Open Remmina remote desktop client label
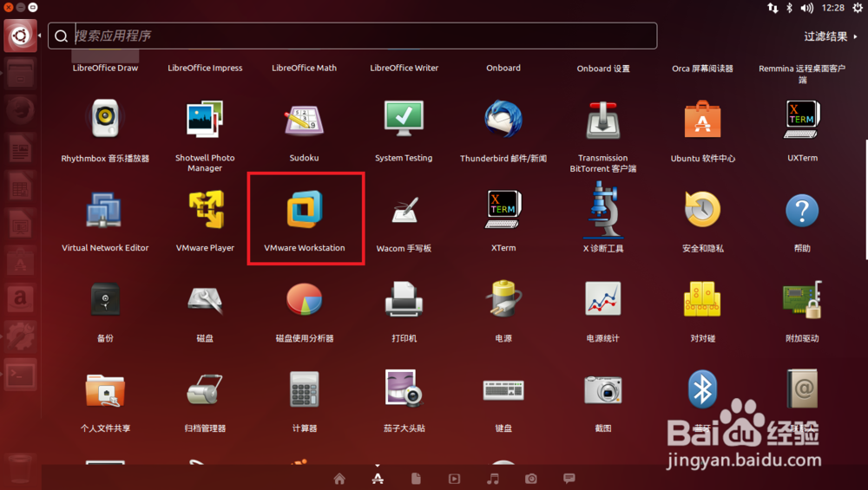868x490 pixels. pos(802,74)
